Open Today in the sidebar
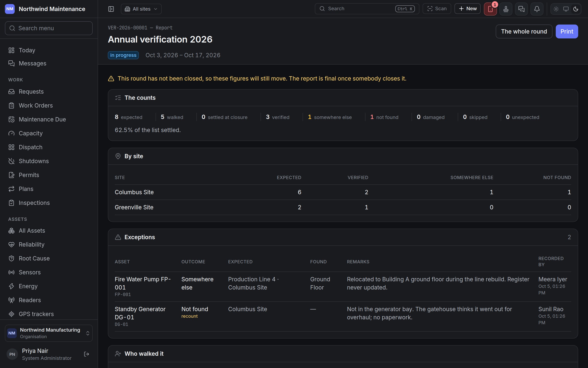Viewport: 588px width, 368px height. pos(49,50)
